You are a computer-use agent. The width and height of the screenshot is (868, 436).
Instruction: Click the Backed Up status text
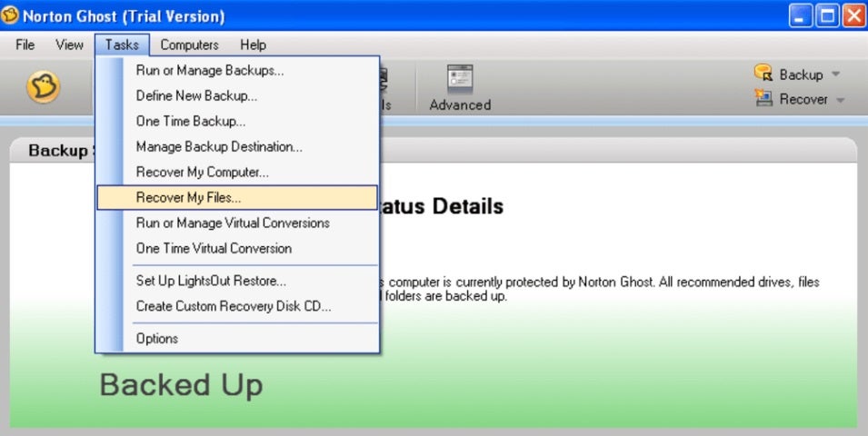(x=181, y=385)
